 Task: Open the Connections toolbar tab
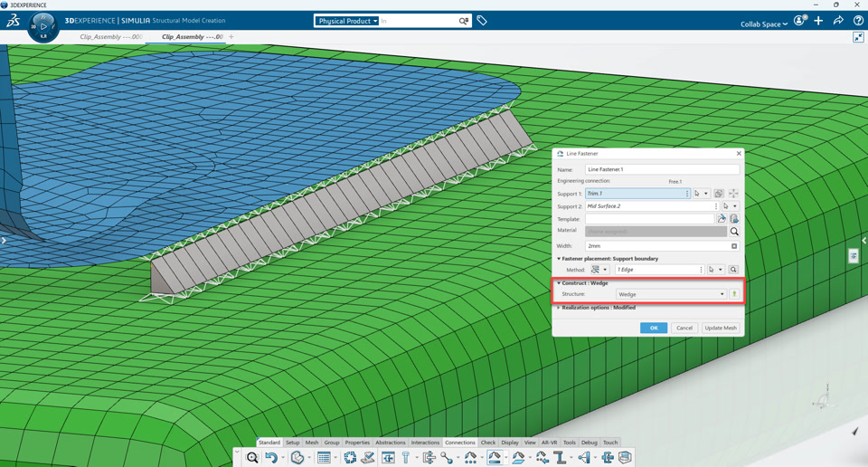click(x=460, y=443)
